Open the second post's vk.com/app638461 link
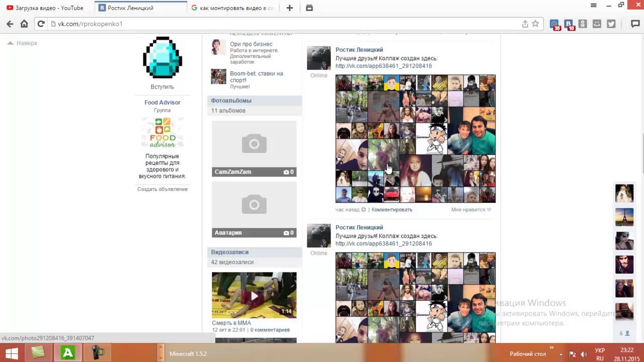The image size is (644, 362). click(x=383, y=244)
